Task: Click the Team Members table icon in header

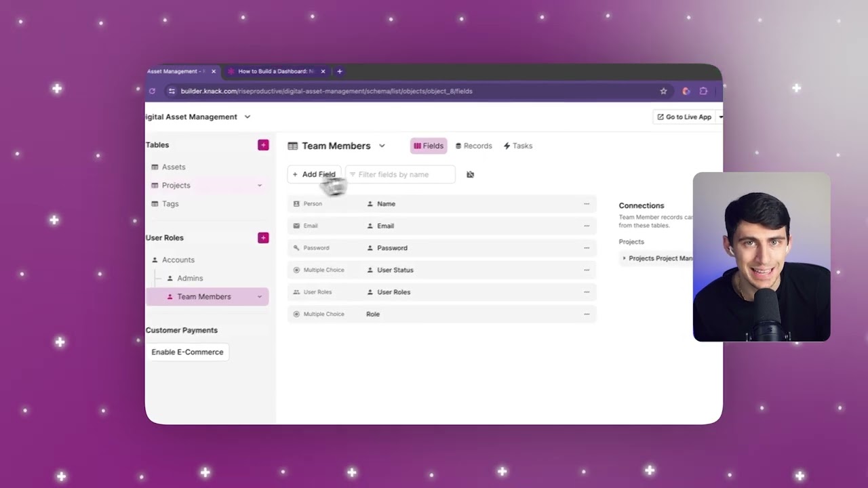Action: 293,146
